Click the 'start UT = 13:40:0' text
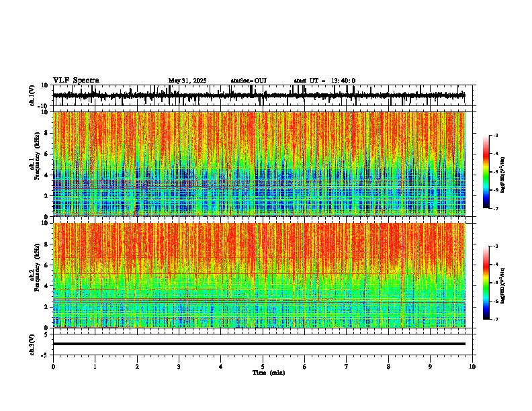This screenshot has height=411, width=532. (324, 81)
